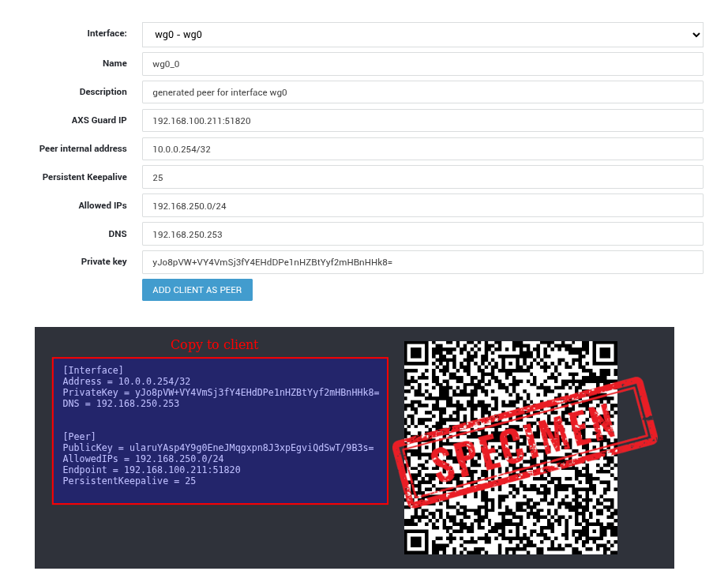Click the Endpoint line in client config
Image resolution: width=728 pixels, height=571 pixels.
tap(152, 470)
